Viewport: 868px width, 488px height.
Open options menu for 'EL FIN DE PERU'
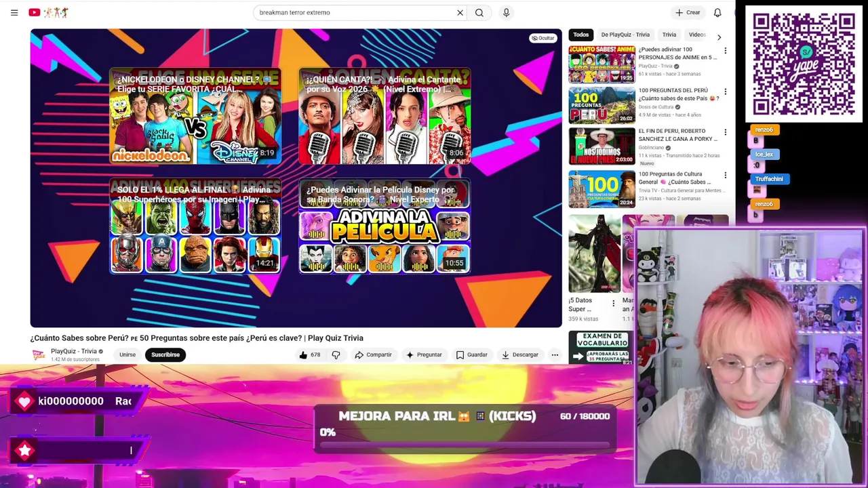click(x=725, y=132)
